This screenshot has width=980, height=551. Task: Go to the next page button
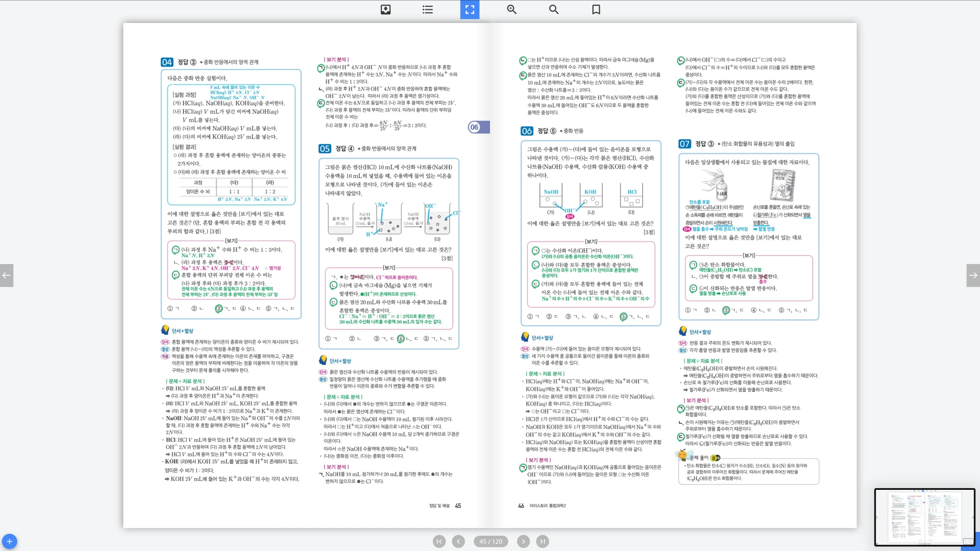click(523, 541)
